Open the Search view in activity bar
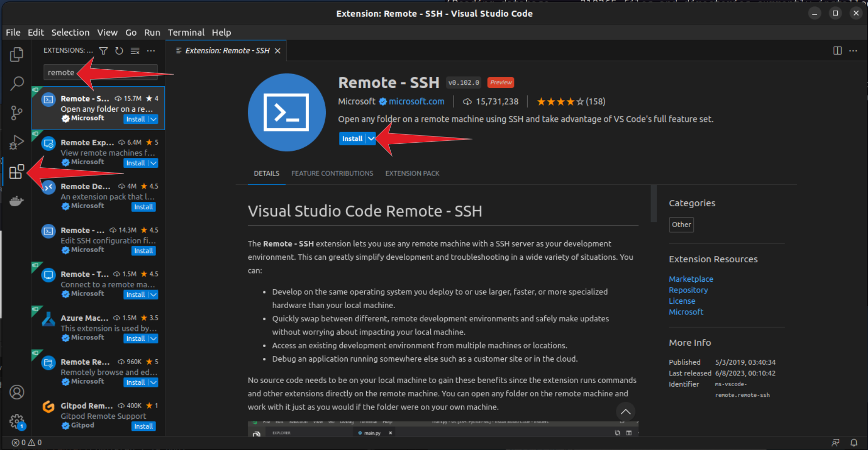Screen dimensions: 868x450 [17, 83]
